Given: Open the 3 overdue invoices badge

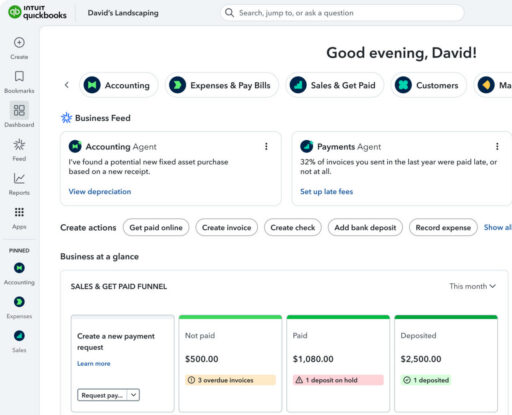Looking at the screenshot, I should coord(230,380).
